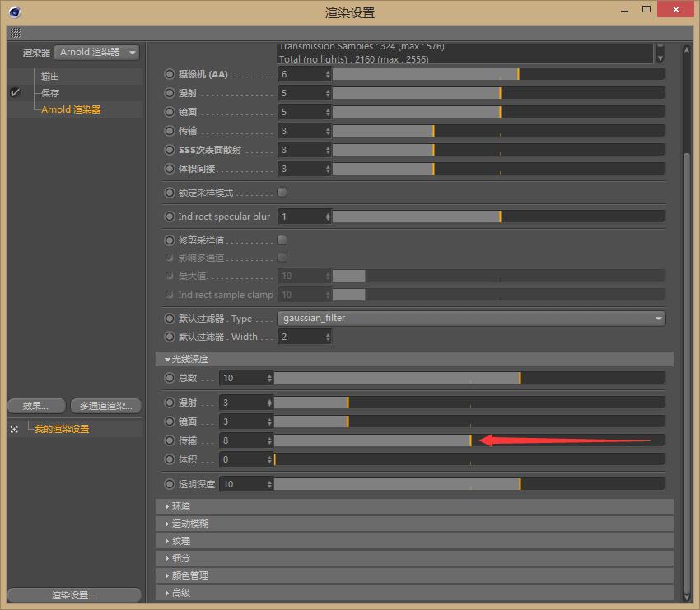Click the 多通道渲染... button
This screenshot has height=610, width=700.
tap(105, 406)
